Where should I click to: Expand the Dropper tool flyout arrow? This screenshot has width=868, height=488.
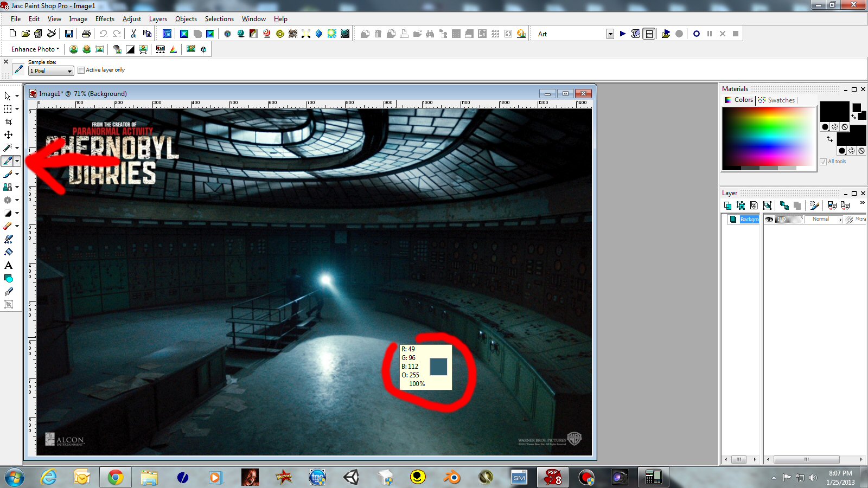(17, 161)
